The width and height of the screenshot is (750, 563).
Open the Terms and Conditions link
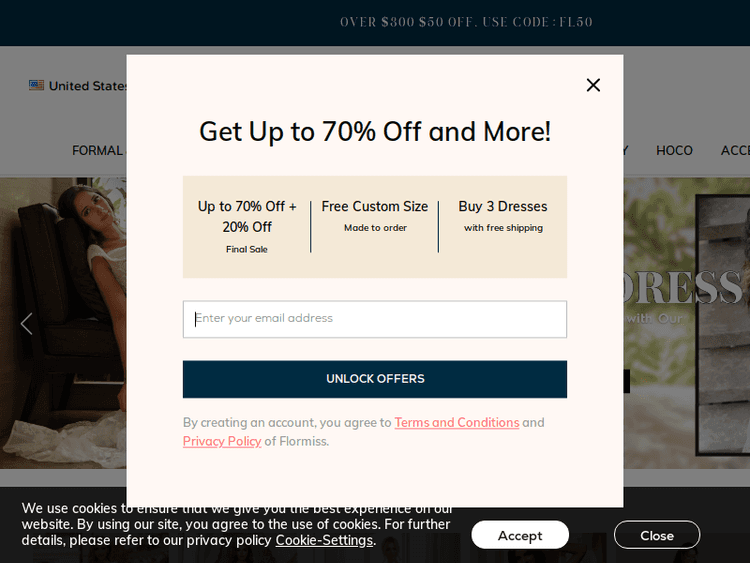coord(457,422)
